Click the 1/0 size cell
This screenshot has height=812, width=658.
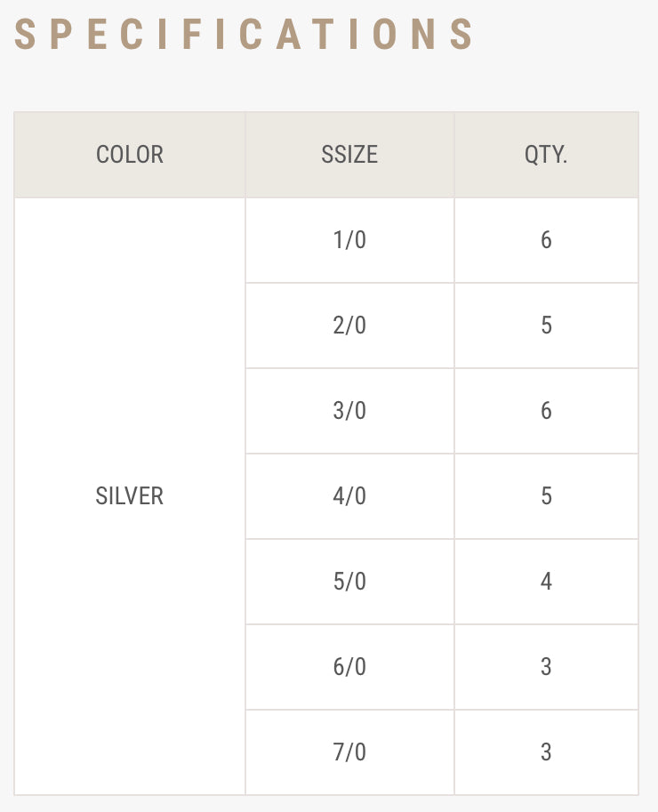[x=349, y=240]
